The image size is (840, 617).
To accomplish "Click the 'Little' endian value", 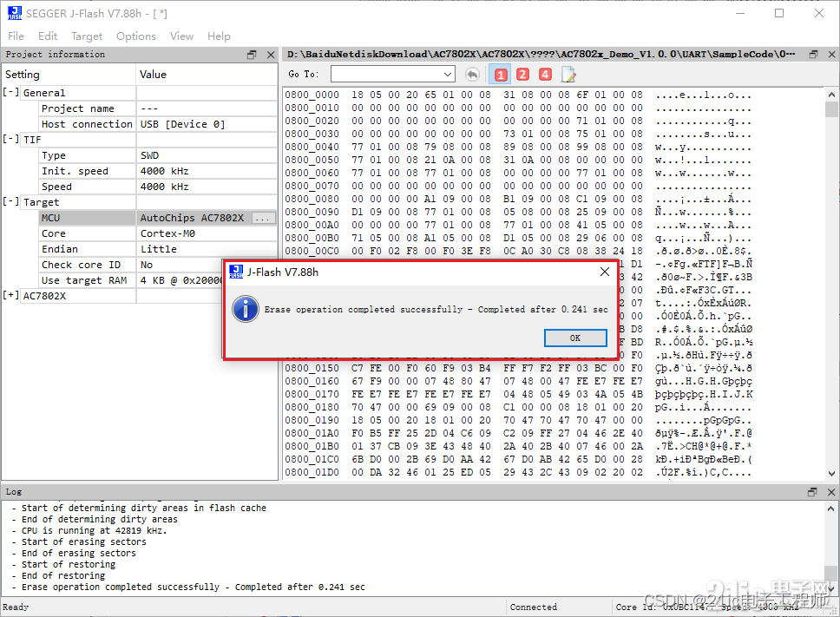I will (159, 249).
